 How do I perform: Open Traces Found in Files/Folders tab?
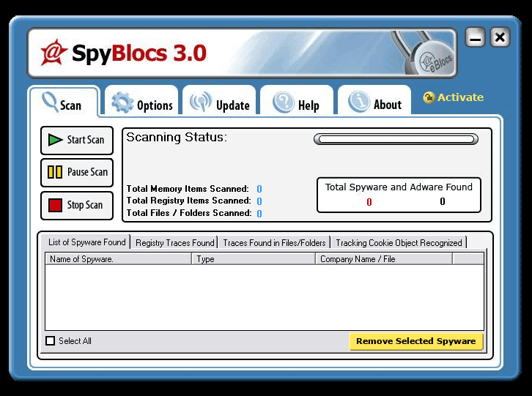tap(274, 243)
